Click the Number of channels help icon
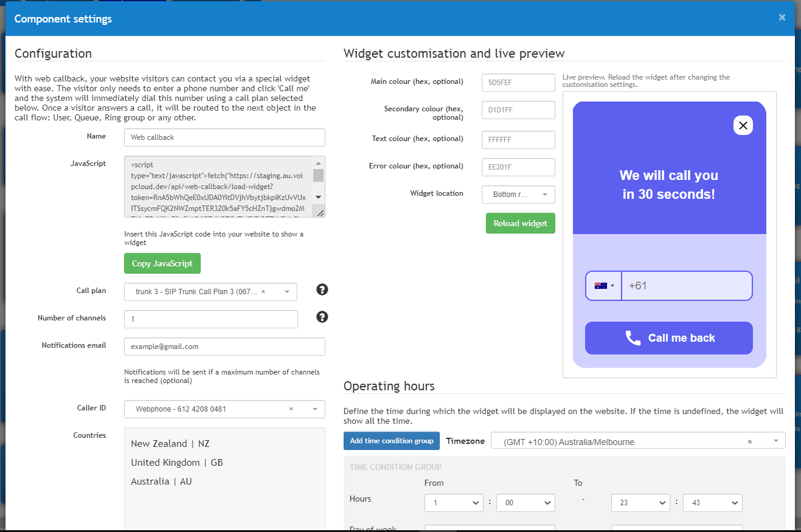The height and width of the screenshot is (532, 801). click(322, 317)
